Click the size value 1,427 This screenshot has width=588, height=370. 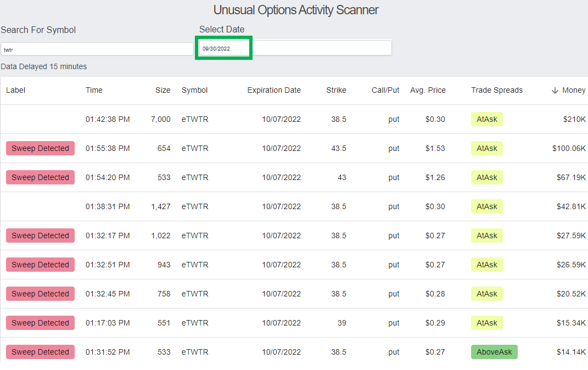[160, 206]
